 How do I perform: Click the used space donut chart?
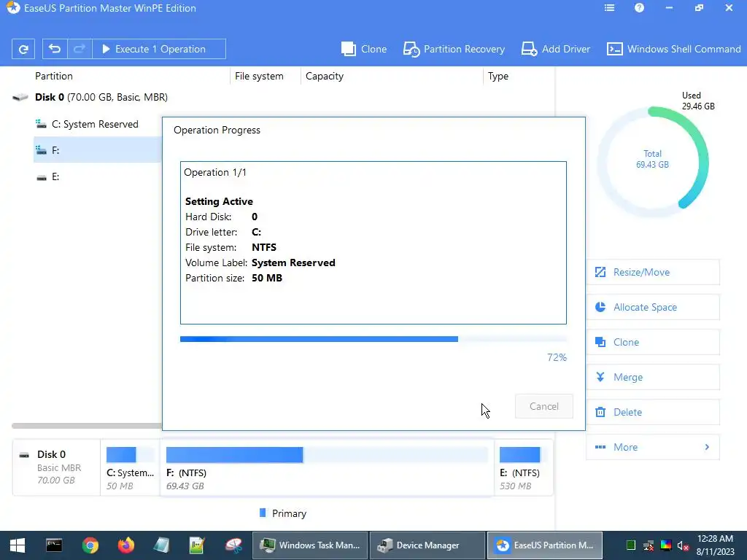pyautogui.click(x=653, y=162)
